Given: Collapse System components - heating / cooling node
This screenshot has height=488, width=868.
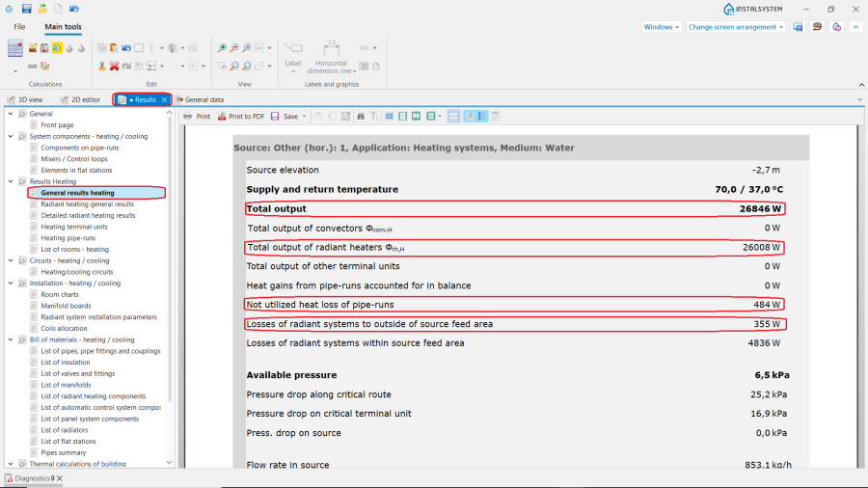Looking at the screenshot, I should (x=11, y=136).
